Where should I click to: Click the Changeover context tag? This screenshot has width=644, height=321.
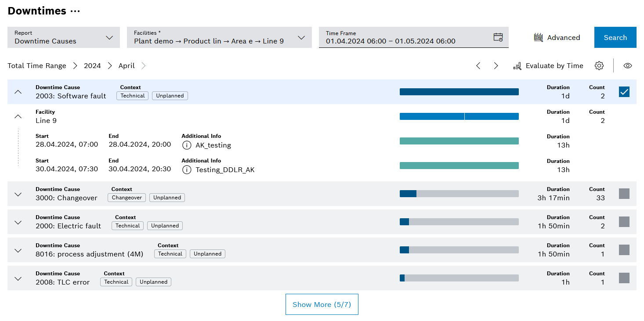tap(127, 198)
